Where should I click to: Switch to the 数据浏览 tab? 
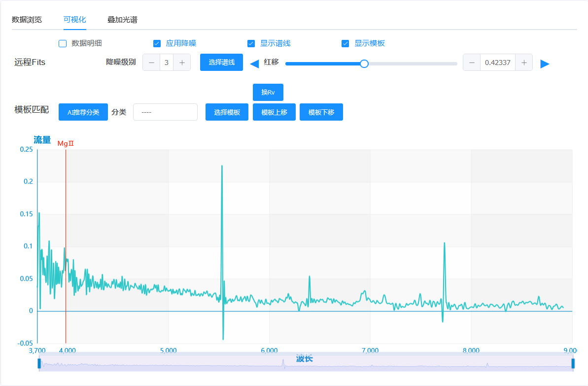click(x=27, y=20)
